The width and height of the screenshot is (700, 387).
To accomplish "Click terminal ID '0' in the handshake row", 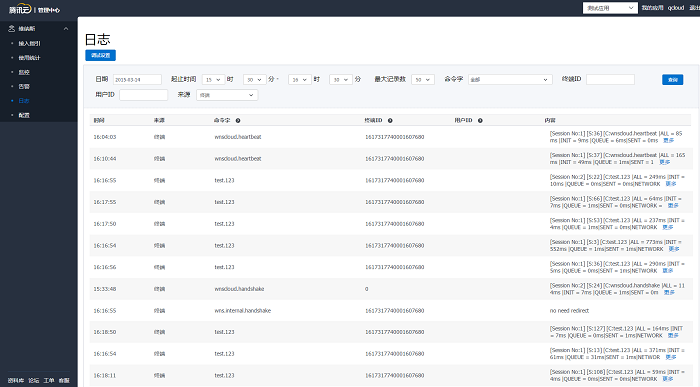I will pyautogui.click(x=367, y=289).
